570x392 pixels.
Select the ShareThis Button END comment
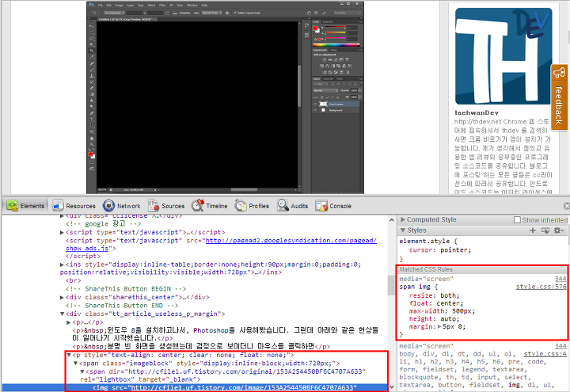[x=122, y=306]
